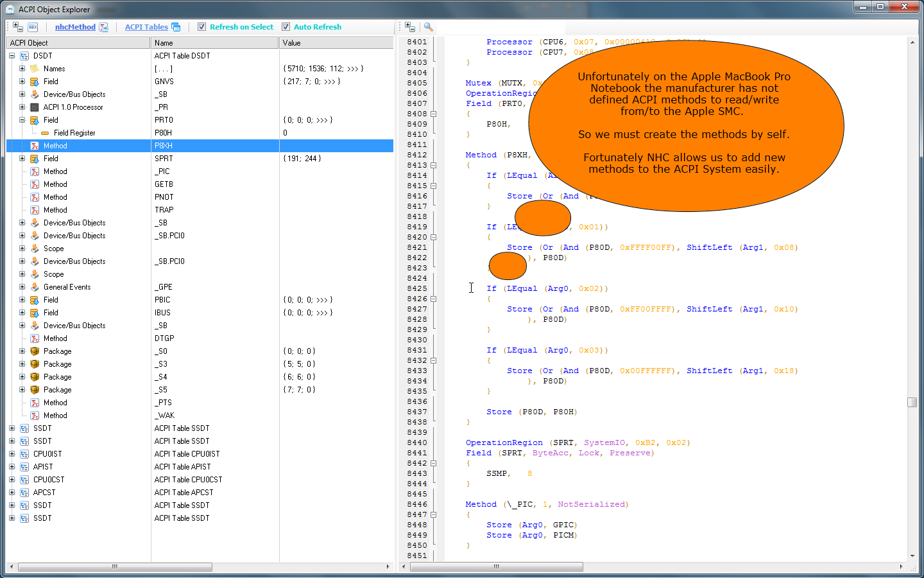Click the icon next to nhcMethod link
This screenshot has width=924, height=578.
[x=104, y=27]
